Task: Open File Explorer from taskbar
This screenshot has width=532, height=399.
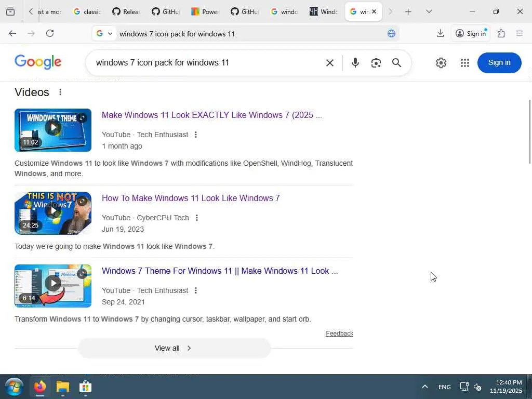Action: [63, 387]
